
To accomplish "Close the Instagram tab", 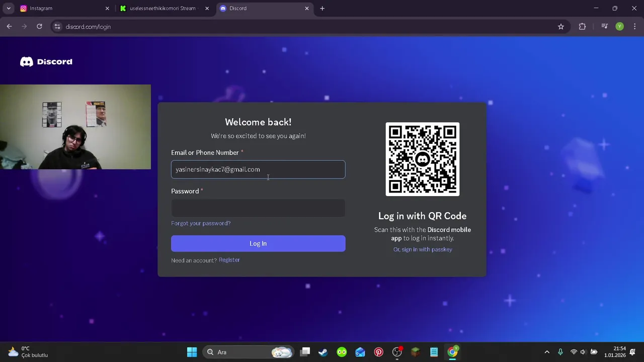I will [107, 8].
